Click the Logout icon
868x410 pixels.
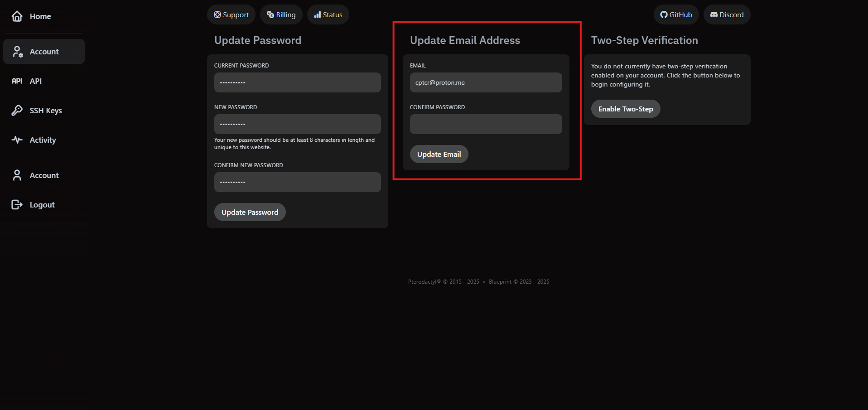click(17, 204)
